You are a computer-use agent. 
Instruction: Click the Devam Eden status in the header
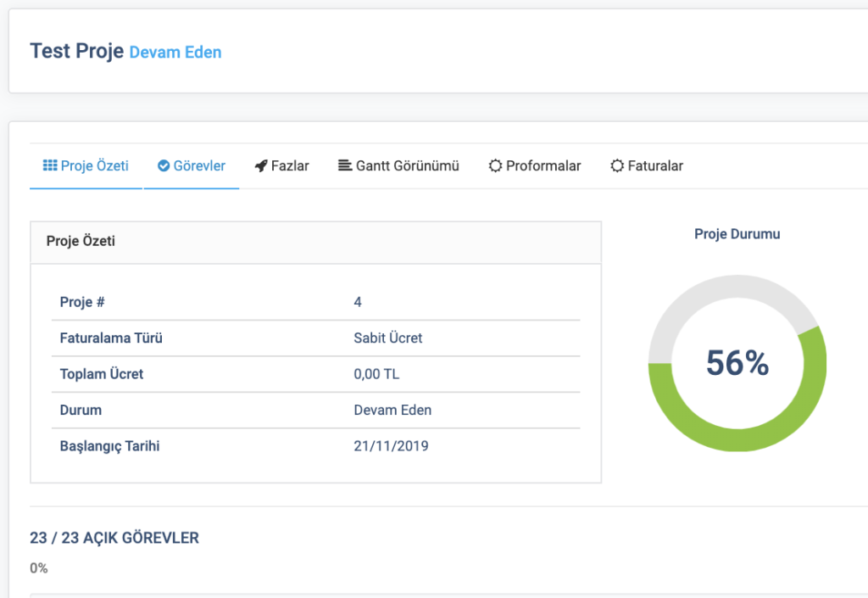(175, 52)
